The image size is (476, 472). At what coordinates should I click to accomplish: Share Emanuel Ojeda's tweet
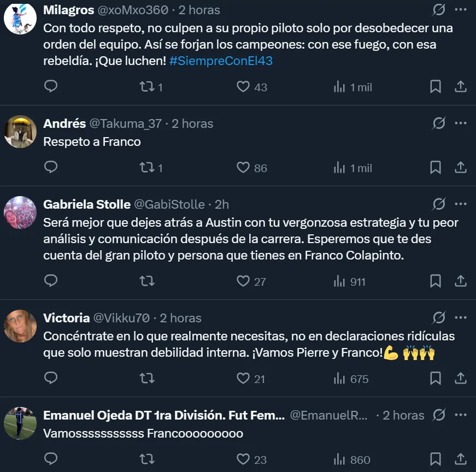pos(460,459)
